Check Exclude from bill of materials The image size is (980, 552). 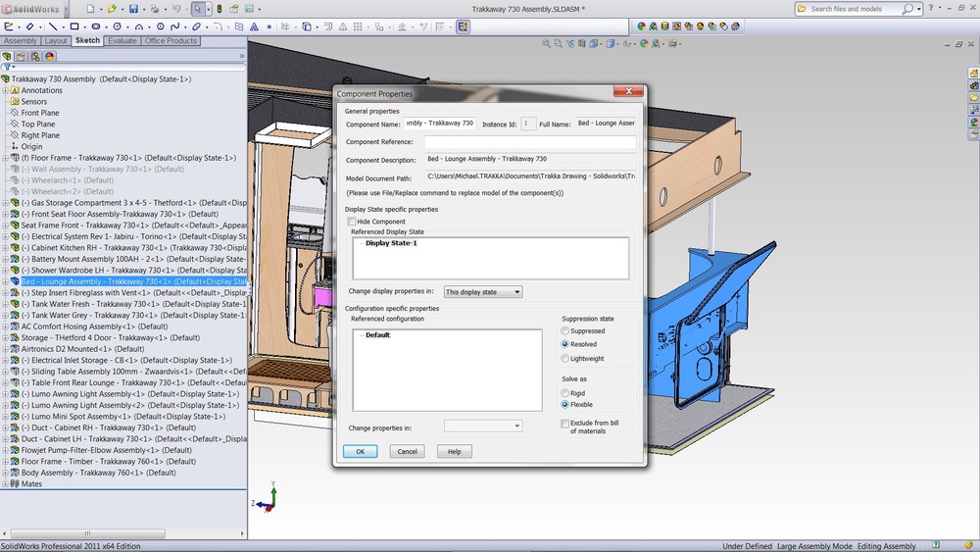pyautogui.click(x=565, y=424)
